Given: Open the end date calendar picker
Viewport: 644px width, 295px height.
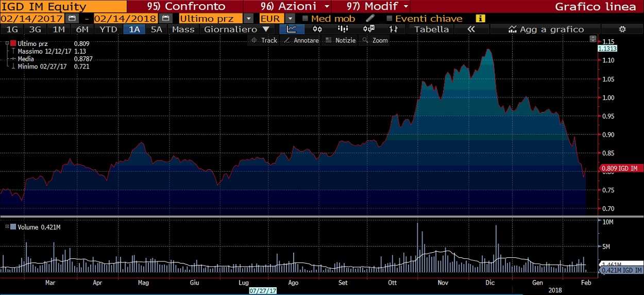Looking at the screenshot, I should tap(165, 18).
